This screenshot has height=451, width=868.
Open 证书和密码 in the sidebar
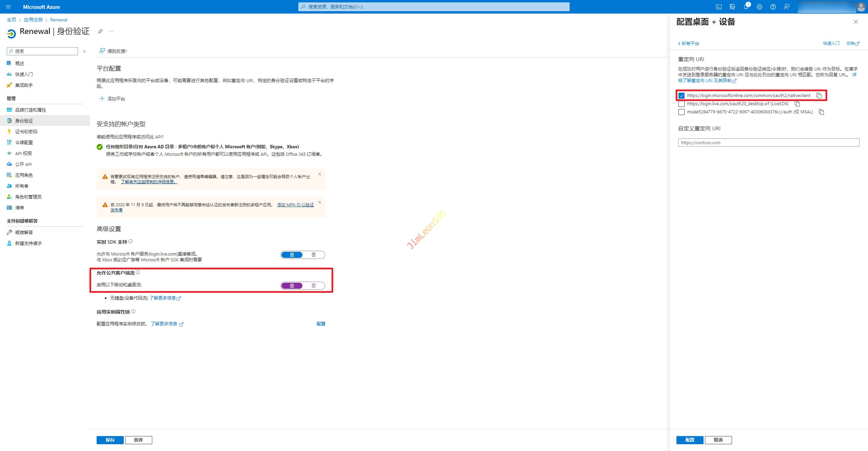pos(26,132)
